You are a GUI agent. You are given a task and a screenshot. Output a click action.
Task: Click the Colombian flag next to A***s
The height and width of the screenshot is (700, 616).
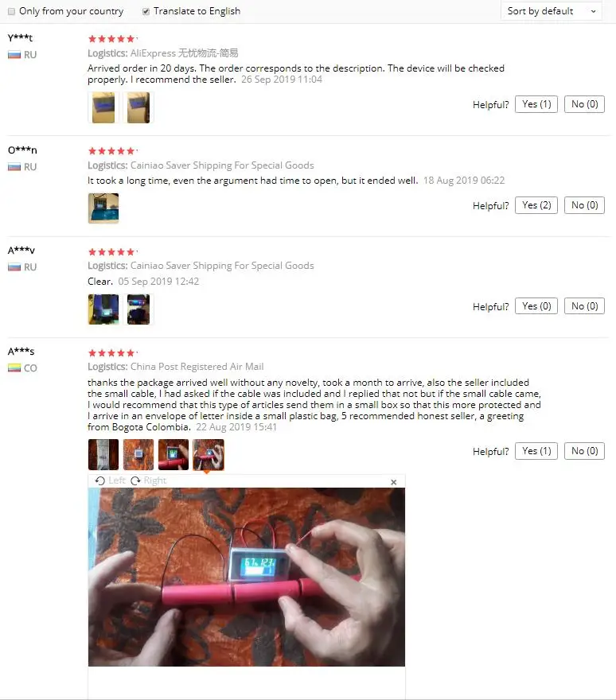coord(14,367)
